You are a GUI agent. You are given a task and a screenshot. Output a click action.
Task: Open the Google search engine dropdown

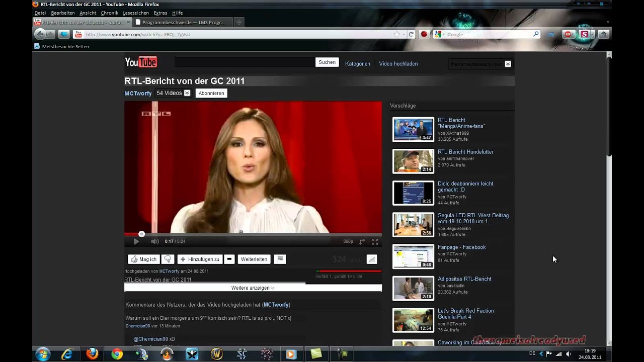point(439,35)
